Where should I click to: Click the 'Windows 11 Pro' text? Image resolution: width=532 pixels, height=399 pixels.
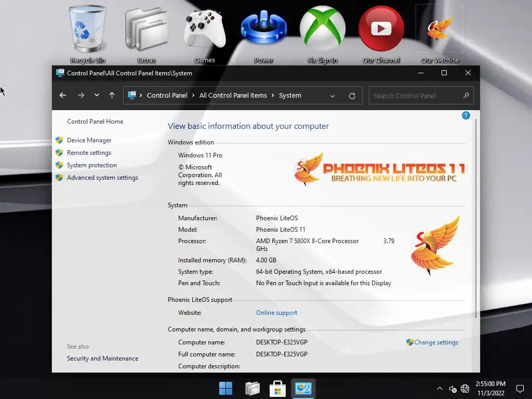point(200,155)
